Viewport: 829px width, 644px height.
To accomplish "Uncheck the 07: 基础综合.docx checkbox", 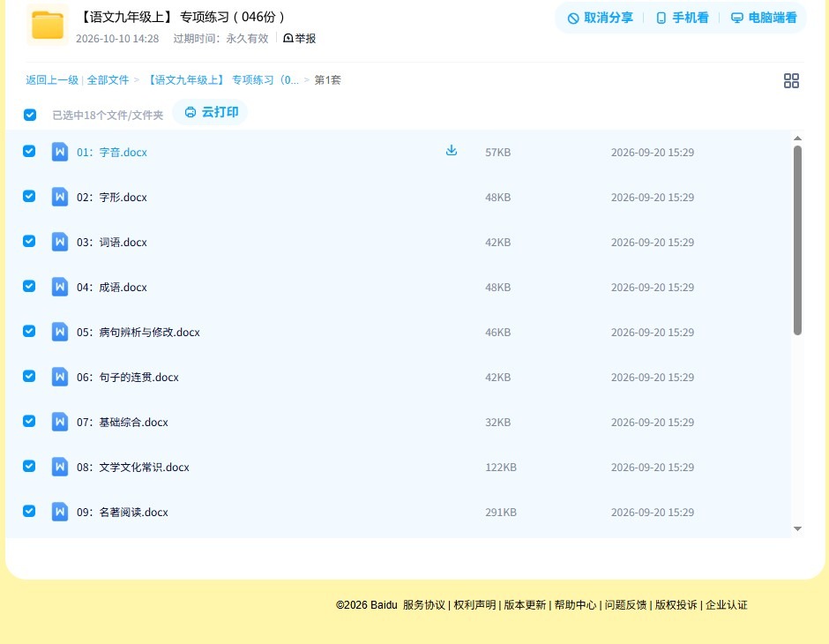I will (x=29, y=421).
